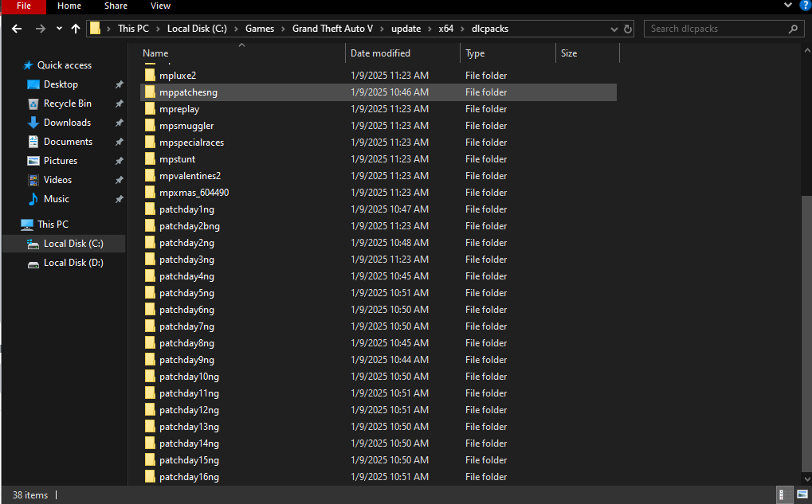Expand the ribbon with the top-right chevron
812x504 pixels.
point(789,6)
